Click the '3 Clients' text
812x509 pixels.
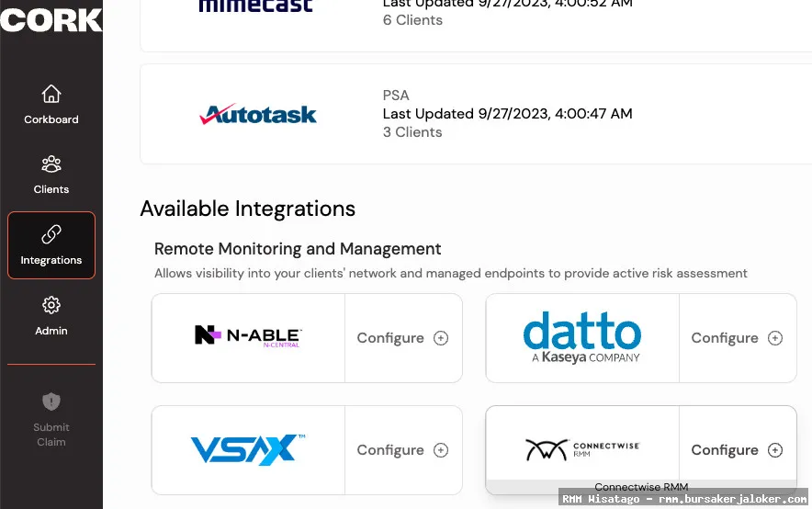pyautogui.click(x=412, y=132)
